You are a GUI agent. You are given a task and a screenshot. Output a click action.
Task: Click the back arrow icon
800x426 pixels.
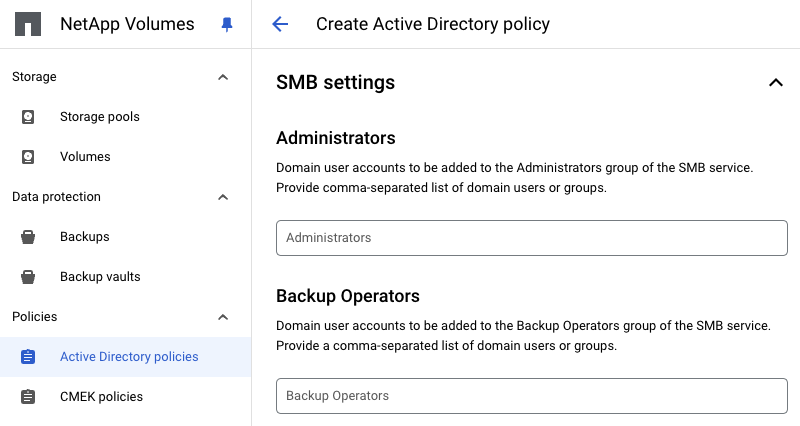pyautogui.click(x=280, y=24)
